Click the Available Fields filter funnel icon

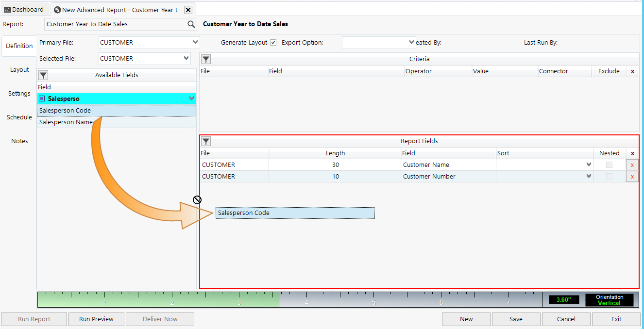click(x=43, y=75)
